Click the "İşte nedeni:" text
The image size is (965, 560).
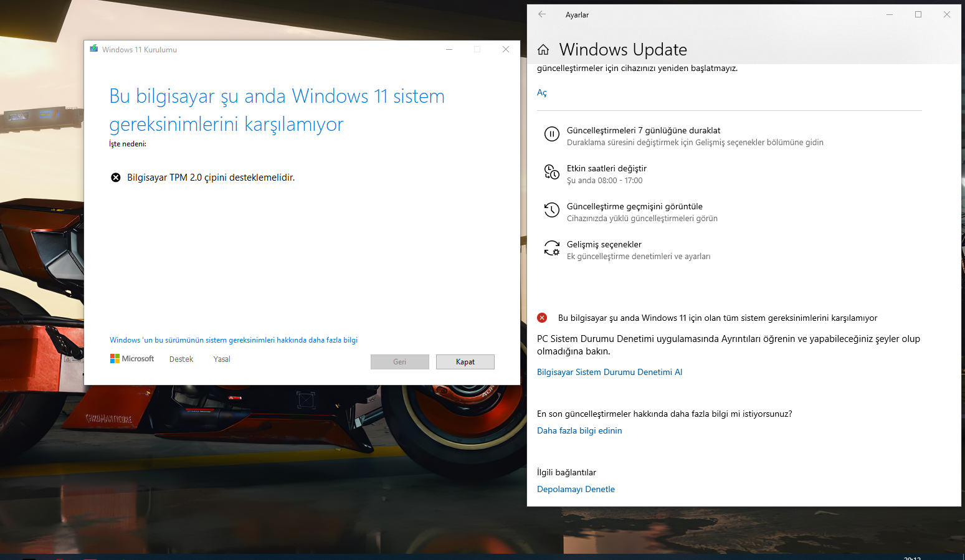click(x=128, y=144)
